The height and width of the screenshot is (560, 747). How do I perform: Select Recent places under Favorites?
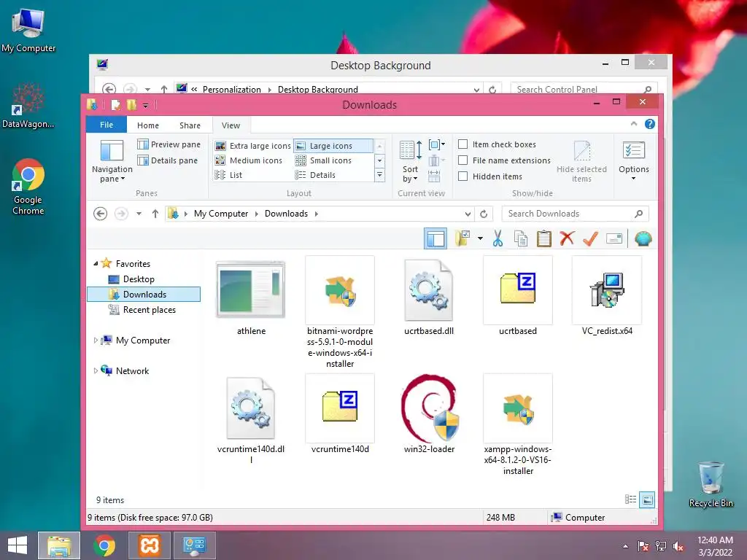(149, 309)
